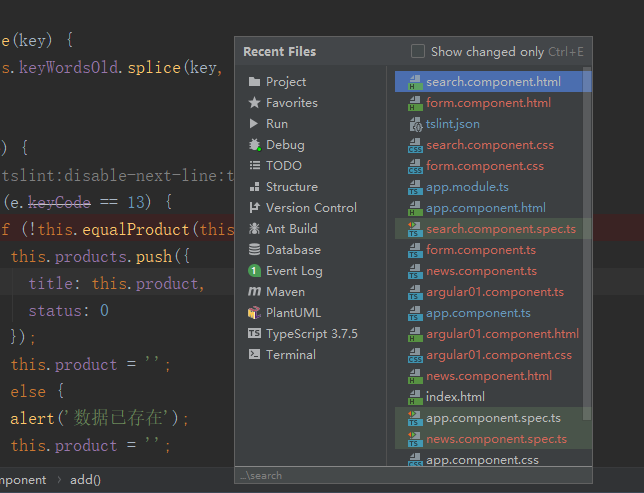Image resolution: width=644 pixels, height=493 pixels.
Task: Click the Maven icon
Action: pos(255,292)
